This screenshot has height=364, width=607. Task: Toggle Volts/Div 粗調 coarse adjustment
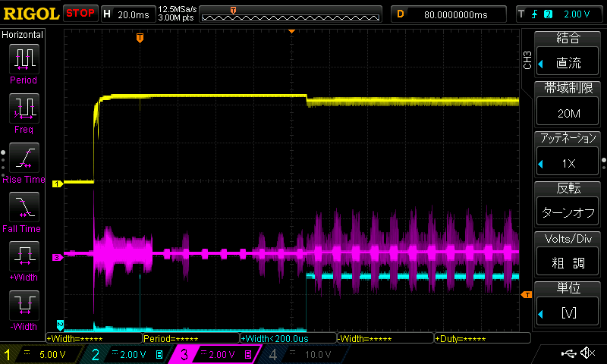[x=568, y=254]
